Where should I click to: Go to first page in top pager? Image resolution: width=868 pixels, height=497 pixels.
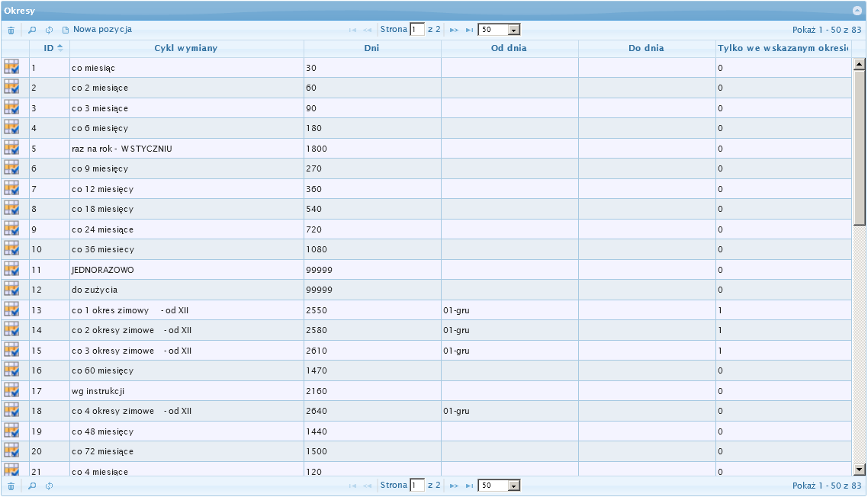(352, 30)
